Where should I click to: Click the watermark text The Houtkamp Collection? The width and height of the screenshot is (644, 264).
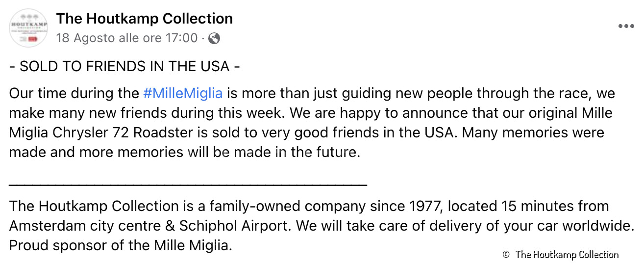coord(567,255)
